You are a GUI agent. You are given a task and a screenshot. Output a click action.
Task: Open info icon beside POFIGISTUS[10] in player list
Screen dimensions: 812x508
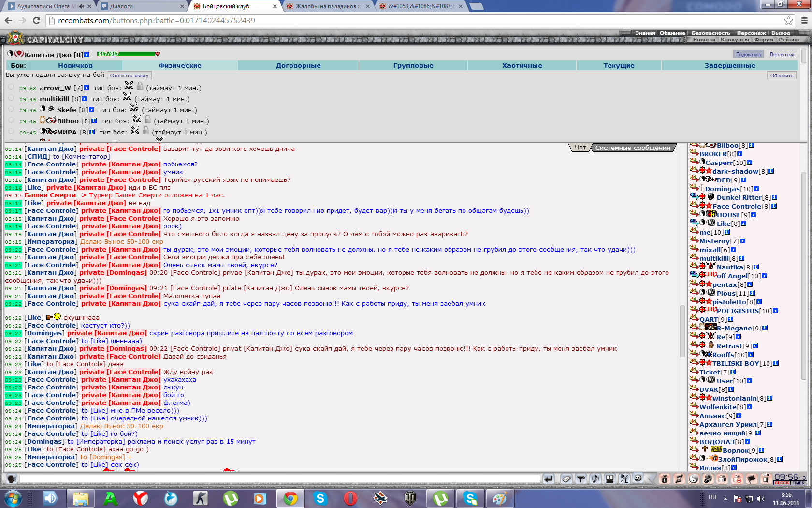(775, 311)
